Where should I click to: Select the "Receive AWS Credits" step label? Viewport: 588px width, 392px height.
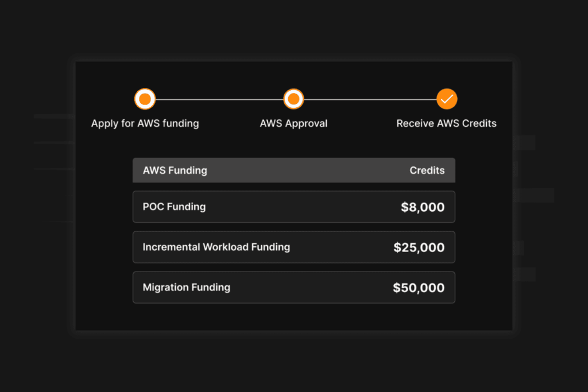tap(446, 123)
